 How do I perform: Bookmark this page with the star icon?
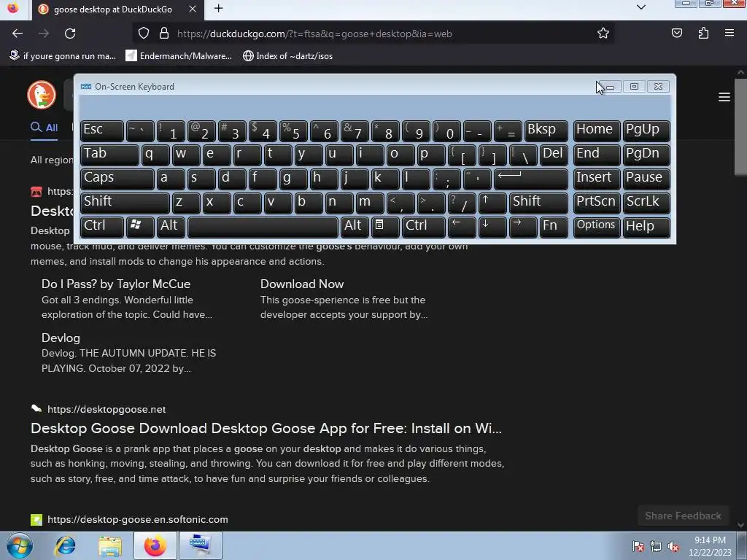[603, 34]
